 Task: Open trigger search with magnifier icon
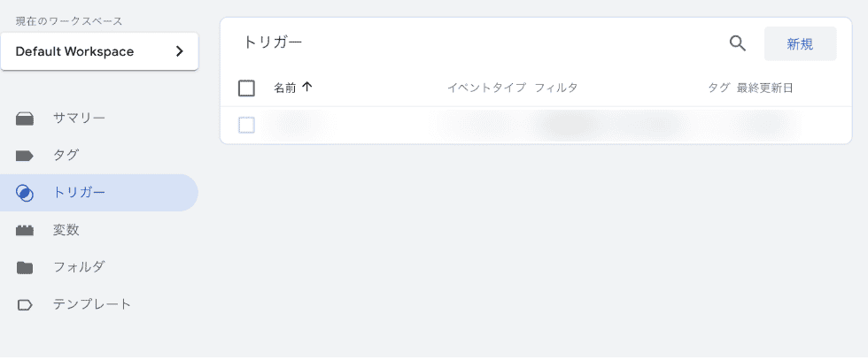pos(737,43)
